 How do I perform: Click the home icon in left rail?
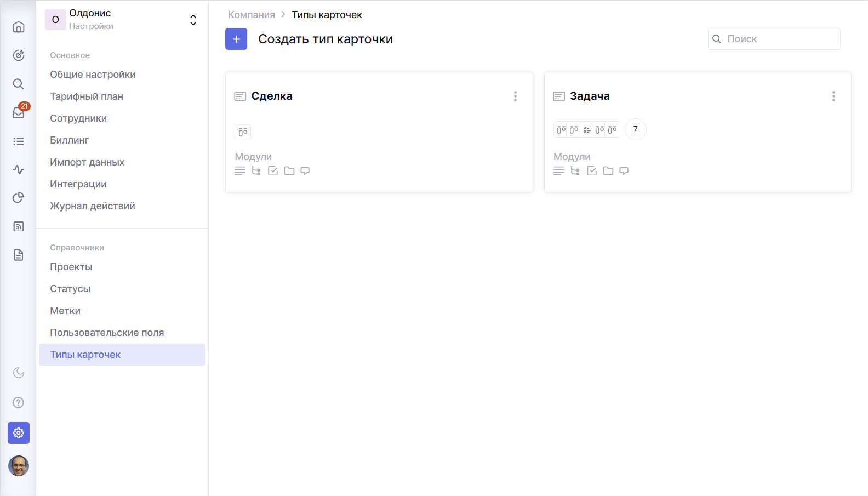[19, 27]
